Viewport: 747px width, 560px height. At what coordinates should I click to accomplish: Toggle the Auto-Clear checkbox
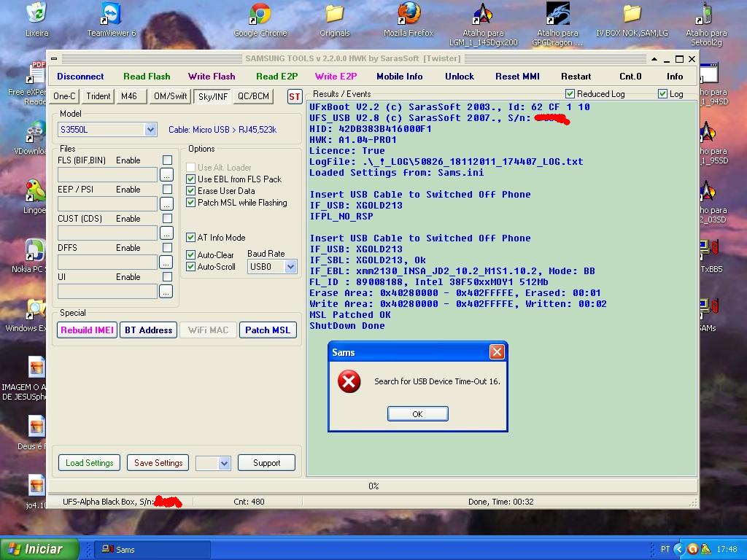(190, 254)
